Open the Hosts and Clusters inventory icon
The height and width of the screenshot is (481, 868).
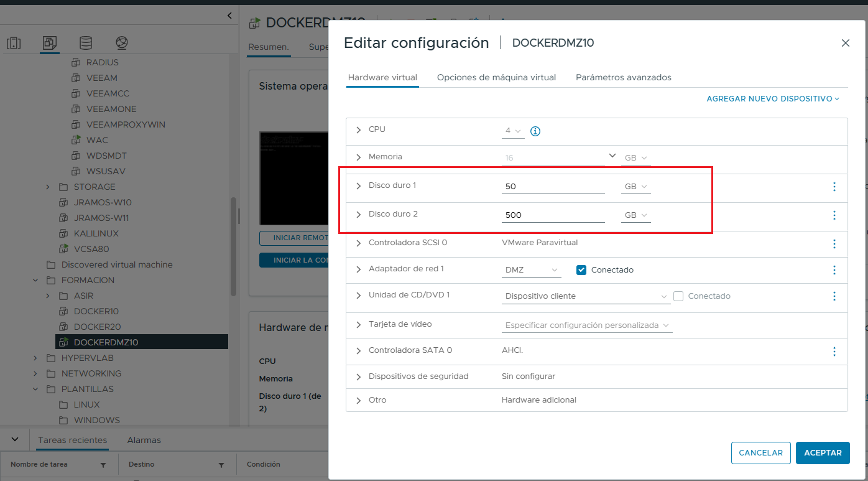14,43
